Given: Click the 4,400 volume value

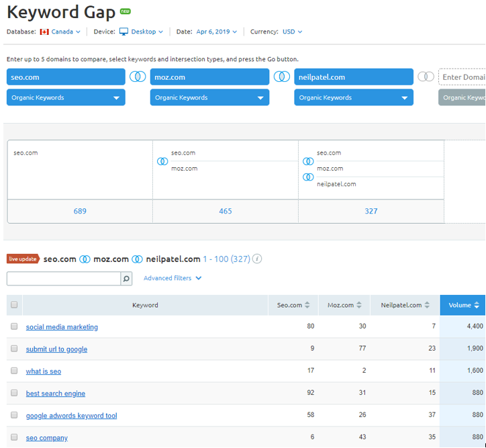Looking at the screenshot, I should [475, 326].
